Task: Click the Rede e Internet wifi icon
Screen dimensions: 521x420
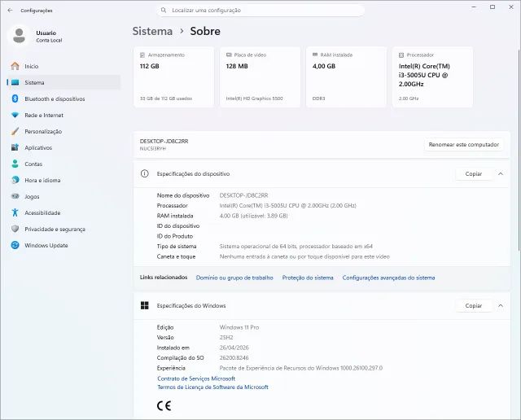Action: point(15,115)
